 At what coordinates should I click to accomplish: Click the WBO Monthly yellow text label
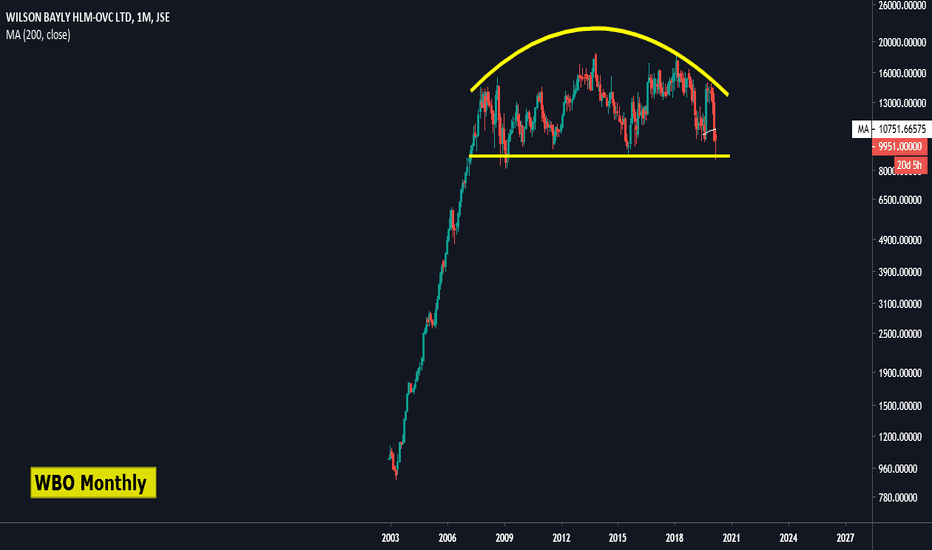[x=93, y=482]
